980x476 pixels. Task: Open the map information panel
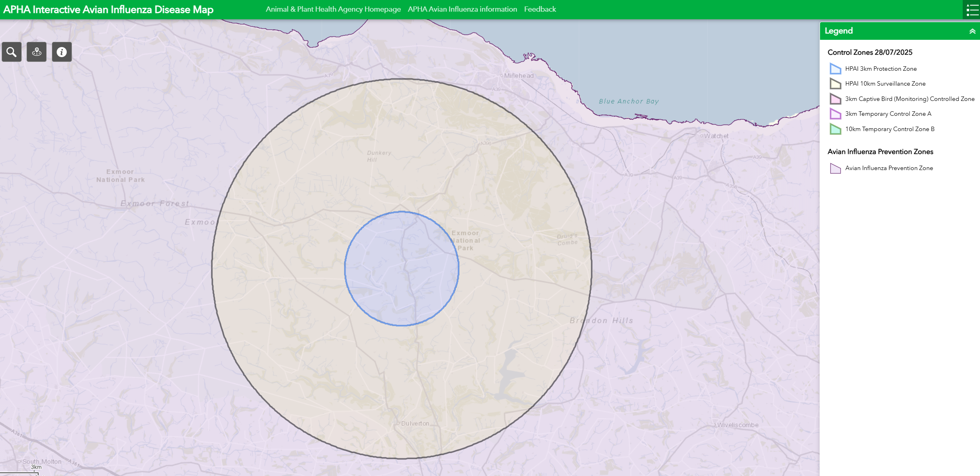61,51
